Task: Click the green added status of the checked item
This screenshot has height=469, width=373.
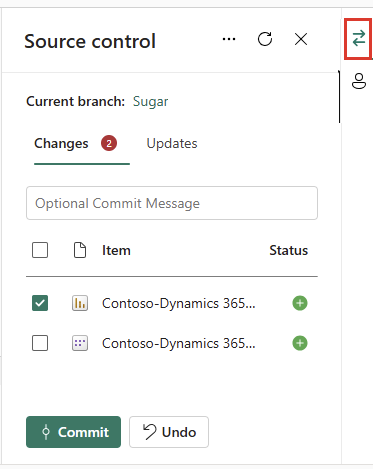Action: click(x=300, y=303)
